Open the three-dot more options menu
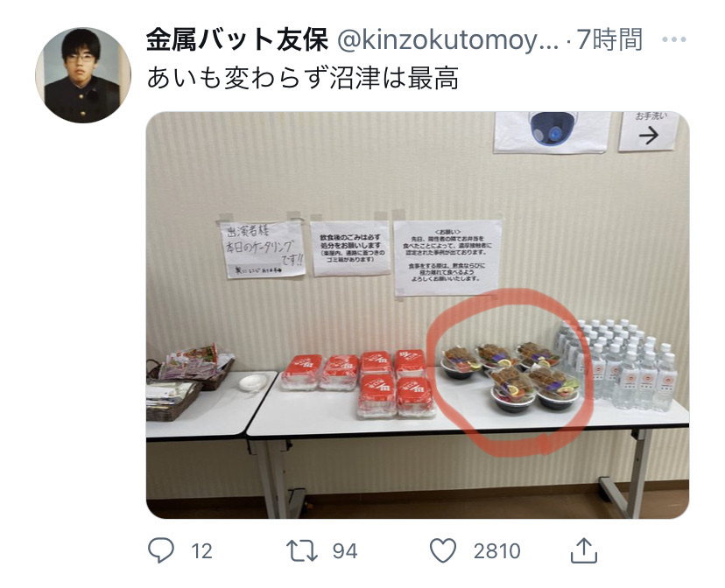This screenshot has width=725, height=588. (673, 39)
